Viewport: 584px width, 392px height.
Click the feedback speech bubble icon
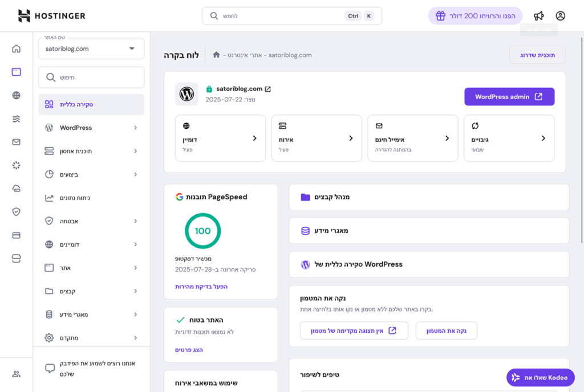point(50,368)
